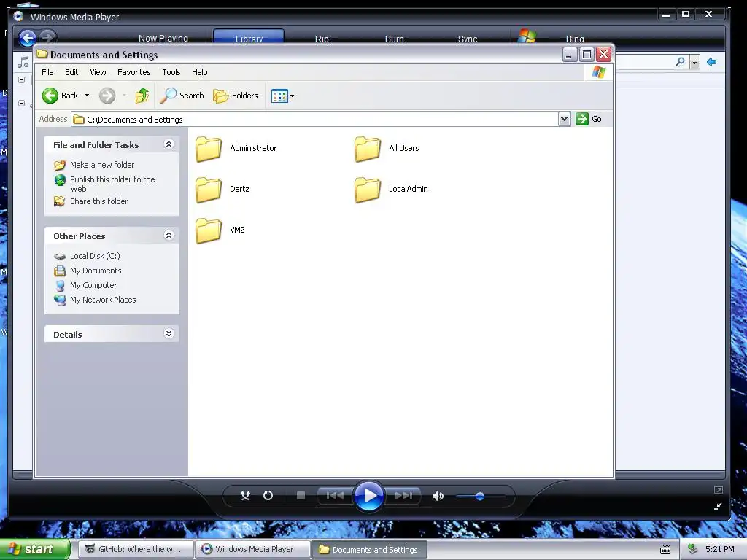Click the Media Player volume slider
The height and width of the screenshot is (560, 747).
point(480,496)
